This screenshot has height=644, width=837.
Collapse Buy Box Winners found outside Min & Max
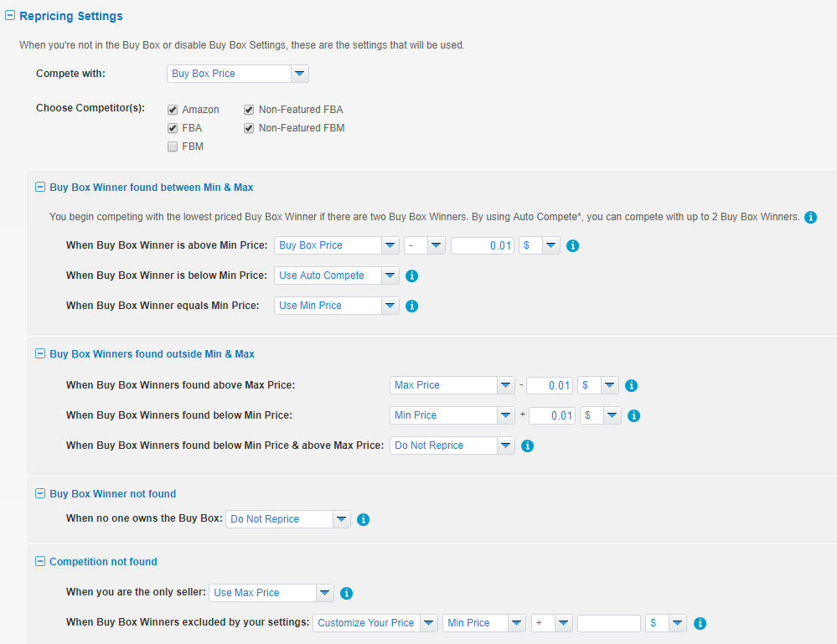[x=40, y=353]
